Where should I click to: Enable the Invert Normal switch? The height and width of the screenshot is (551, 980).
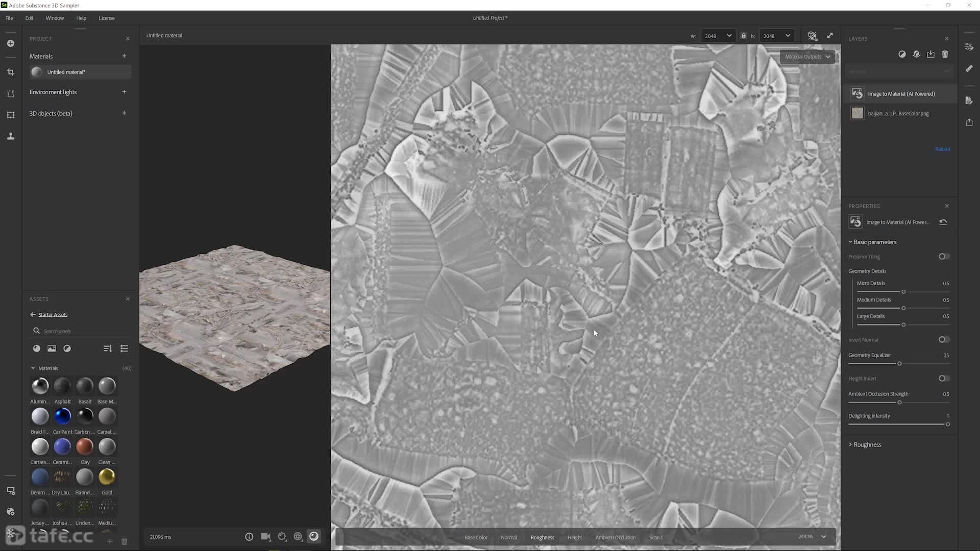[x=944, y=340]
